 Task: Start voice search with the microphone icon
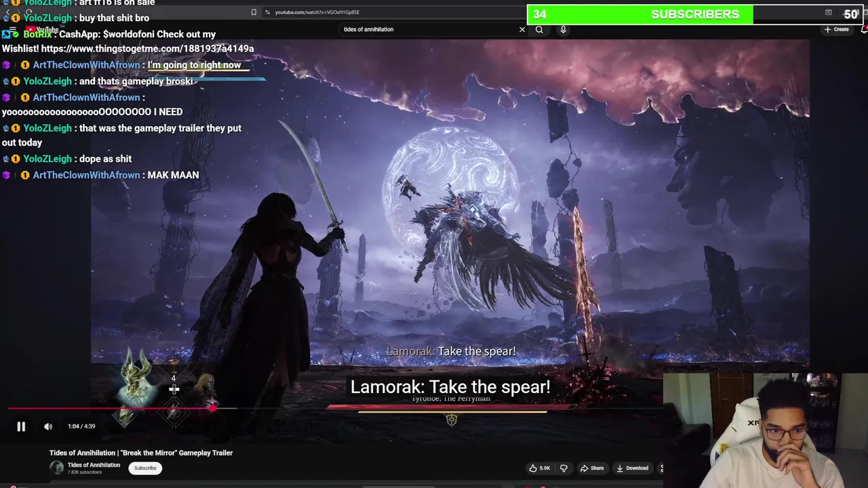pos(563,29)
